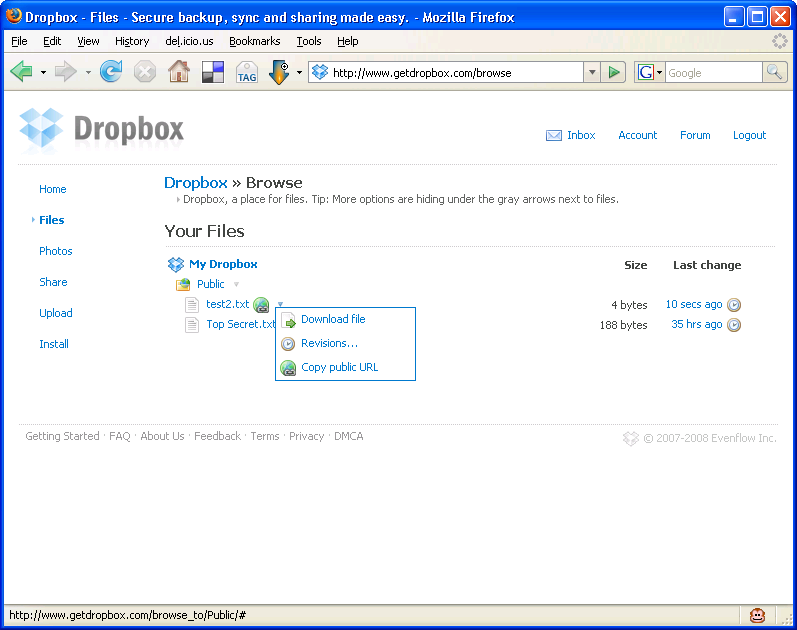797x630 pixels.
Task: Click the public link globe icon beside test2.txt
Action: point(261,305)
